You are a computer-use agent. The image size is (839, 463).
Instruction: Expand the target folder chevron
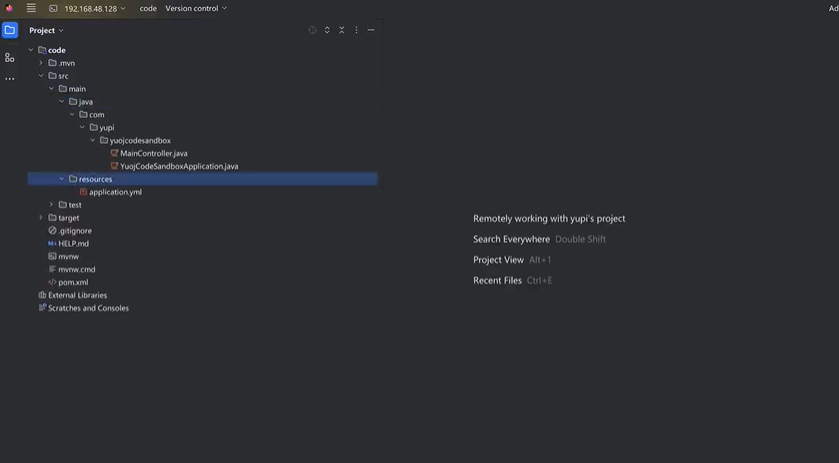coord(41,218)
